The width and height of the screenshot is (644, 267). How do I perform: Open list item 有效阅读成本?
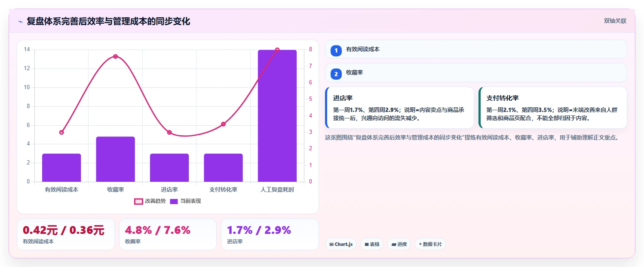(476, 49)
